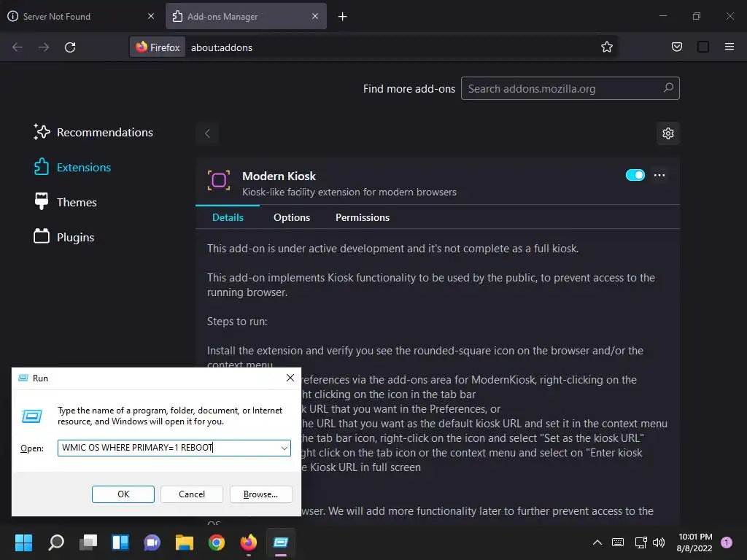The width and height of the screenshot is (747, 560).
Task: Open the Windows Start menu
Action: point(23,542)
